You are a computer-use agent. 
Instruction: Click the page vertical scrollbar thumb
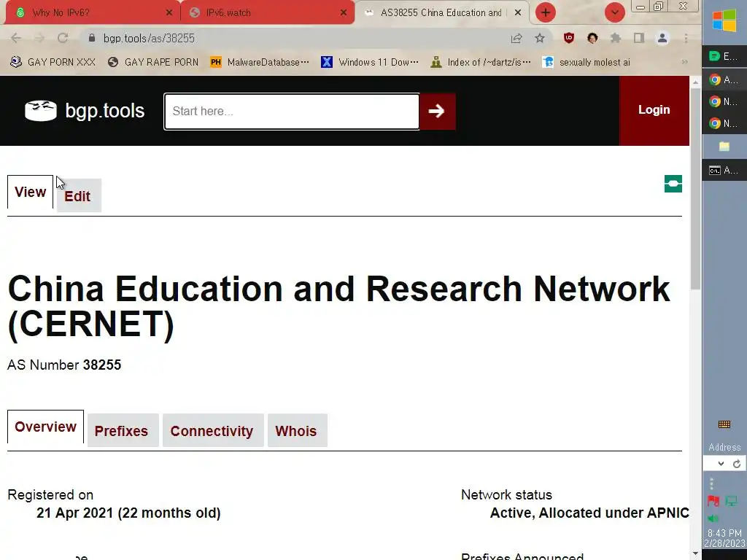695,188
